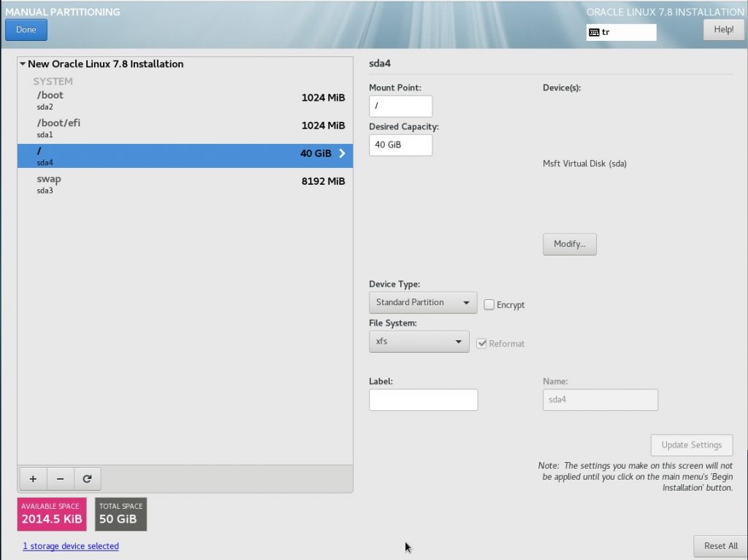Click the Modify... devices button

(570, 244)
